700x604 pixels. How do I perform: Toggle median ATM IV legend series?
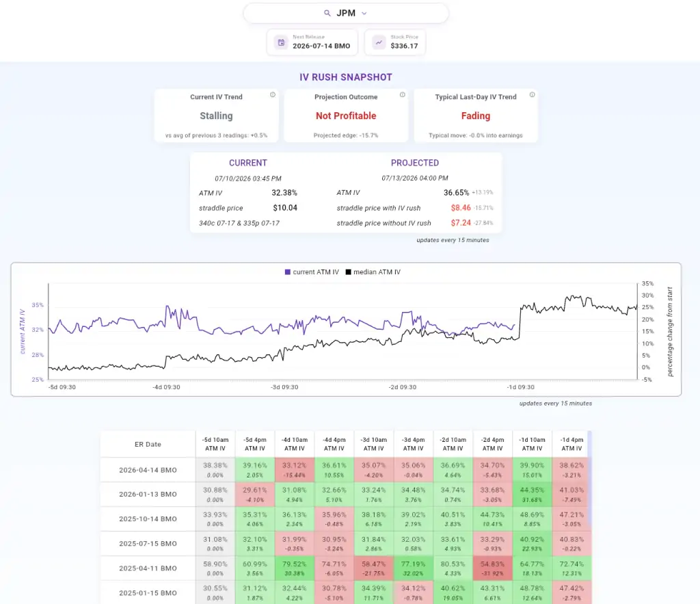point(373,272)
